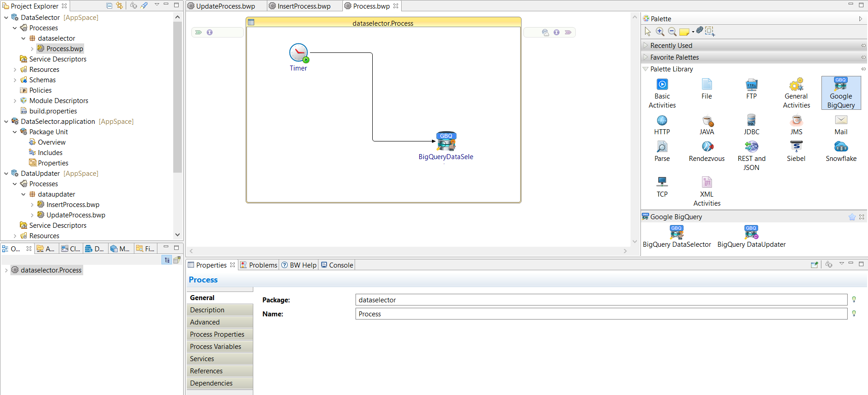Screen dimensions: 868x395
Task: Click Project Explorer scrollbar down arrow
Action: click(177, 235)
